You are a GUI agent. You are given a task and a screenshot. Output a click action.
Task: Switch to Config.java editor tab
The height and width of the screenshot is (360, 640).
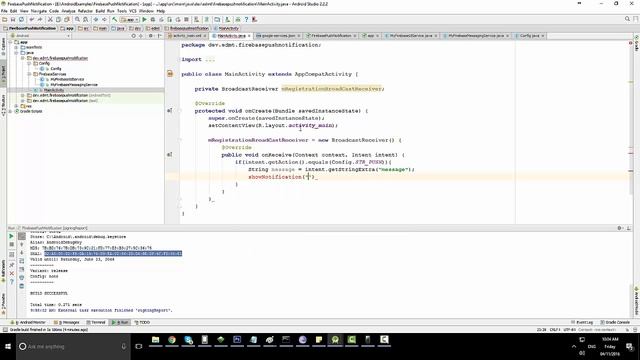pyautogui.click(x=529, y=36)
